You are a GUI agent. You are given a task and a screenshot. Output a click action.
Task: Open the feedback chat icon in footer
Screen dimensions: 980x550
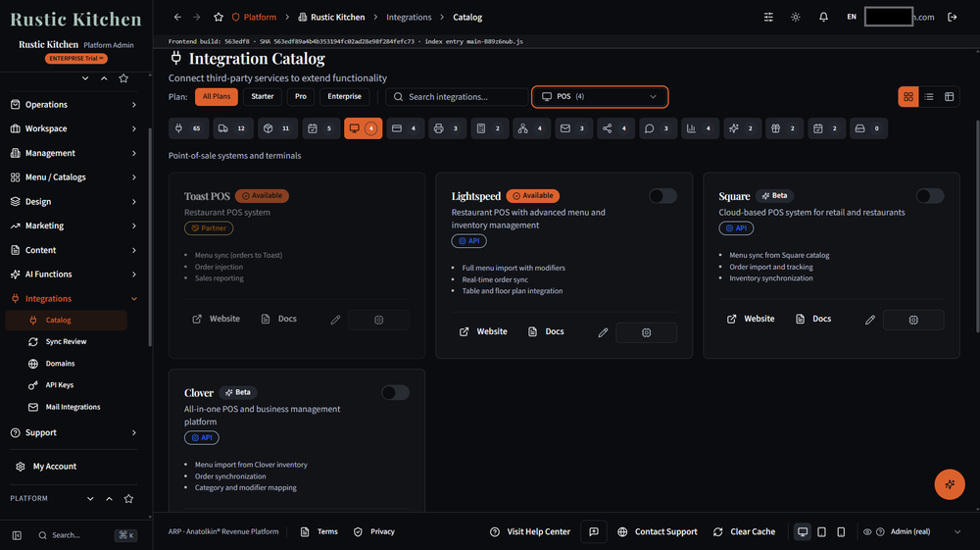pyautogui.click(x=594, y=532)
